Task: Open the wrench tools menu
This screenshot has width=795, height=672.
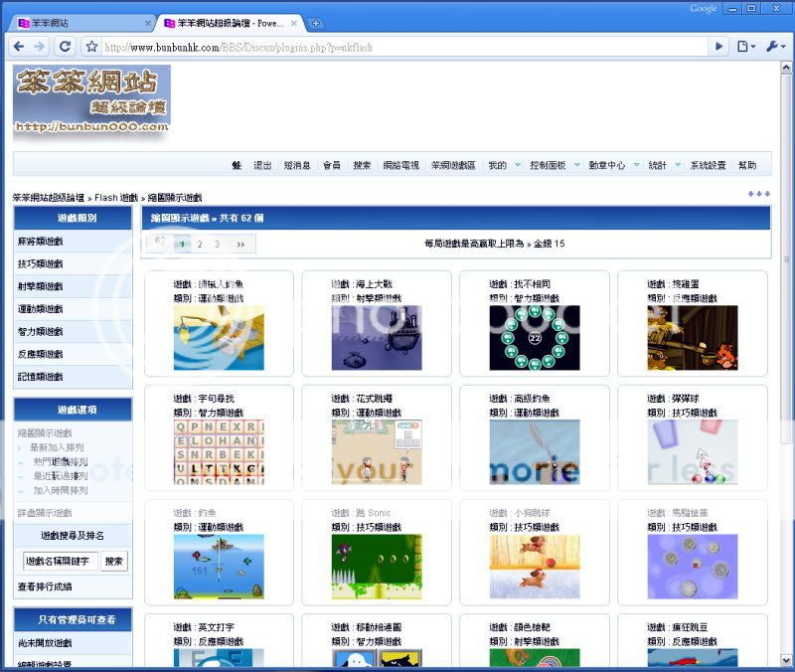Action: (x=776, y=47)
